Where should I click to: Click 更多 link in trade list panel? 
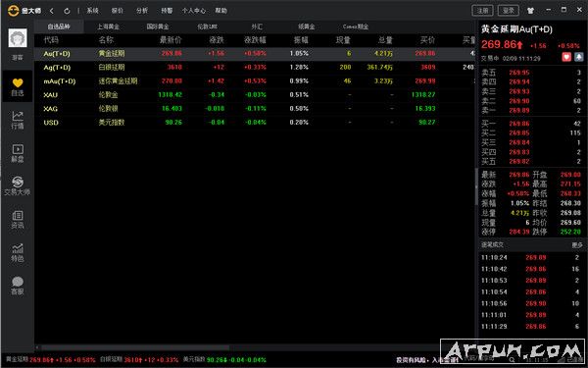[x=577, y=244]
